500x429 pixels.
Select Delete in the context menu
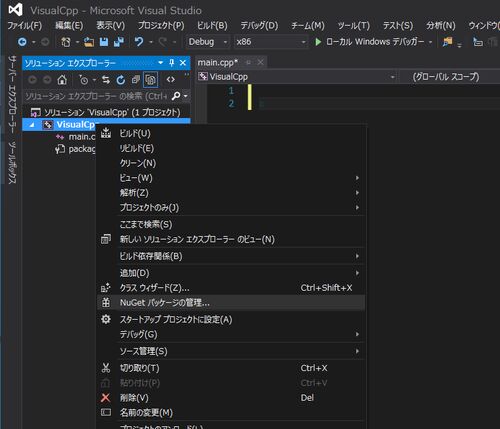(x=231, y=398)
